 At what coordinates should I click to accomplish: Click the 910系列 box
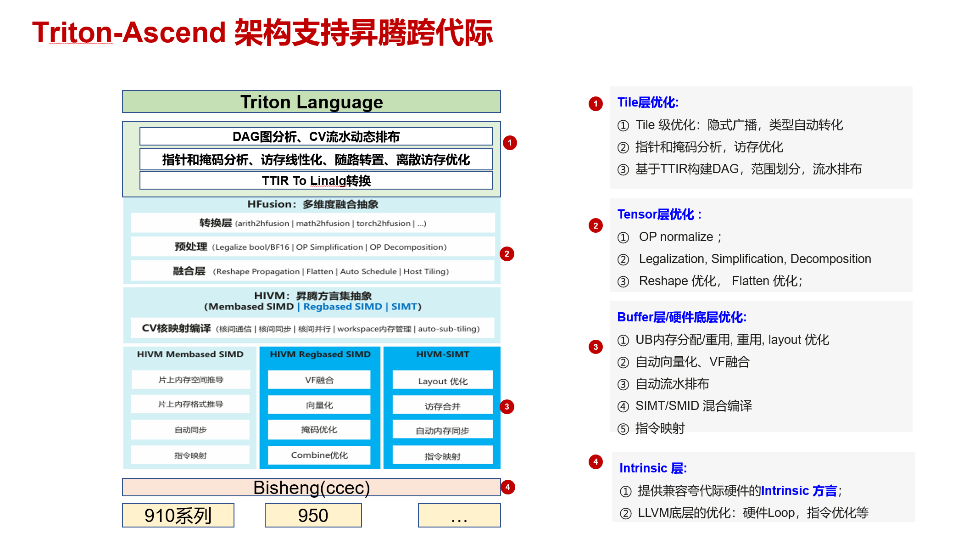(178, 516)
